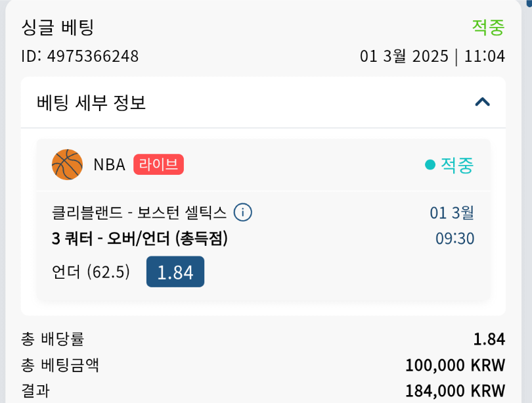Open the 클리블랜드 - 보스턴 셀틱스 match
Viewport: 532px width, 403px height.
point(139,212)
